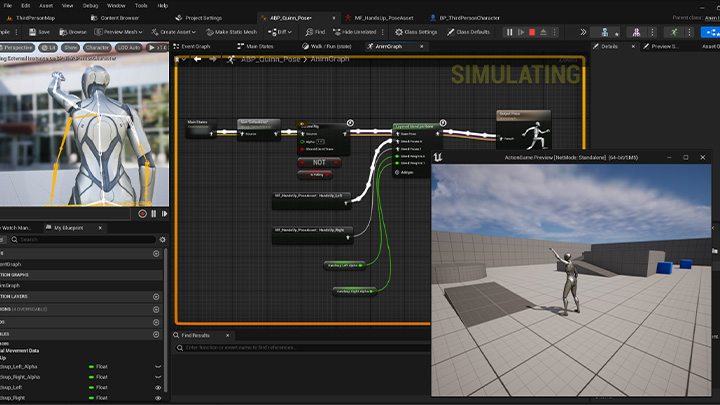The height and width of the screenshot is (405, 720).
Task: Click the Find Results search field
Action: pyautogui.click(x=302, y=348)
